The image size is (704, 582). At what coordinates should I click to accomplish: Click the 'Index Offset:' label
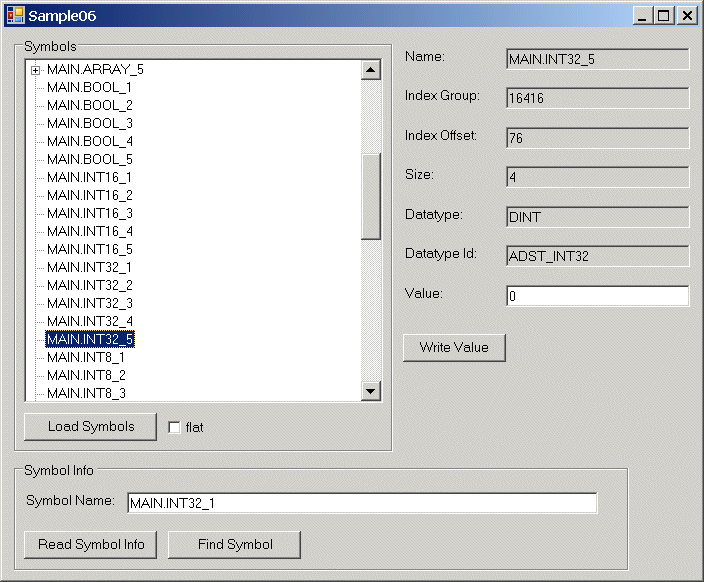click(x=440, y=135)
